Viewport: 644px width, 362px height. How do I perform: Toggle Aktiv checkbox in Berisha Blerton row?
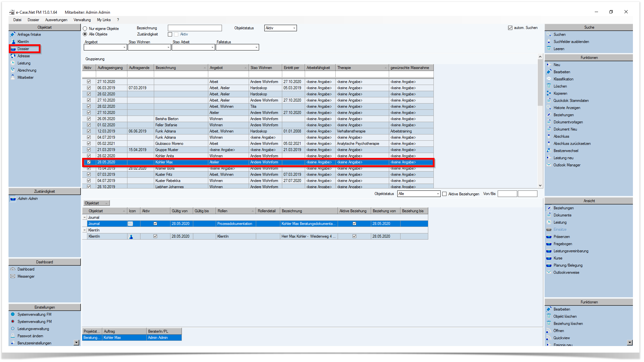(x=89, y=119)
